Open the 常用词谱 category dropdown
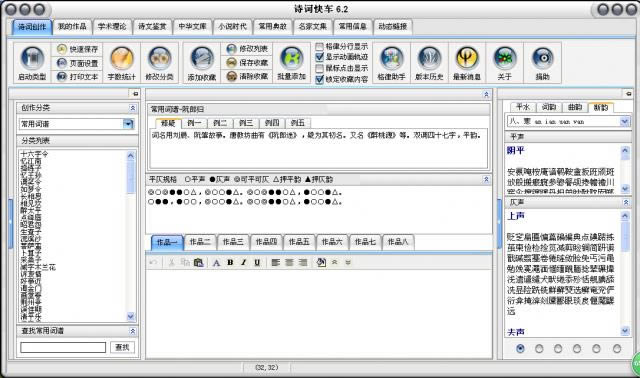The height and width of the screenshot is (378, 640). (128, 124)
